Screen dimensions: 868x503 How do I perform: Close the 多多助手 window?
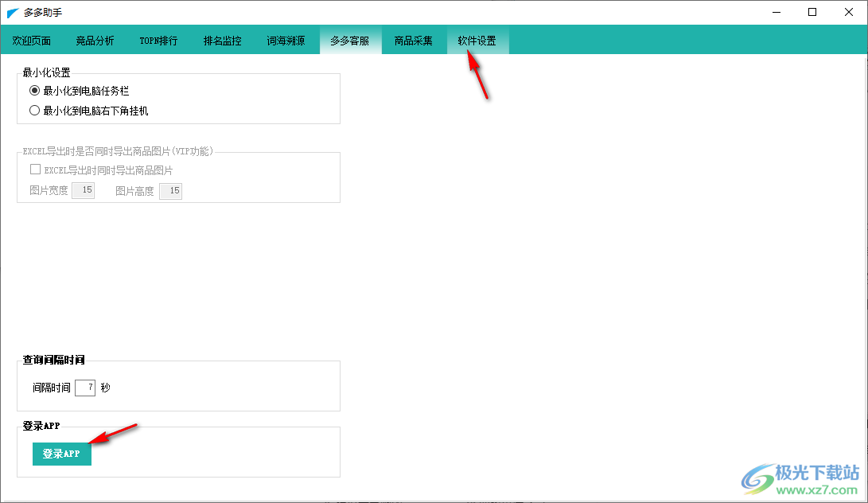[x=848, y=12]
